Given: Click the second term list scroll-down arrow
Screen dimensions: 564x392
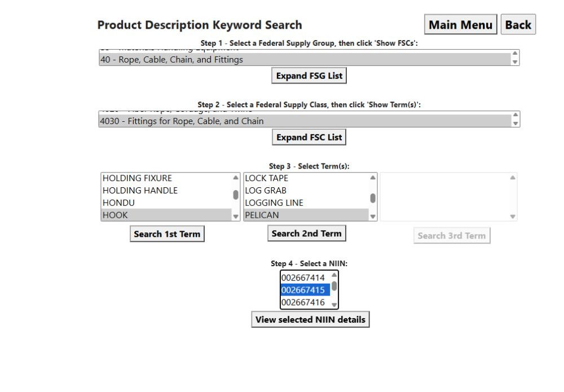Looking at the screenshot, I should (x=373, y=217).
